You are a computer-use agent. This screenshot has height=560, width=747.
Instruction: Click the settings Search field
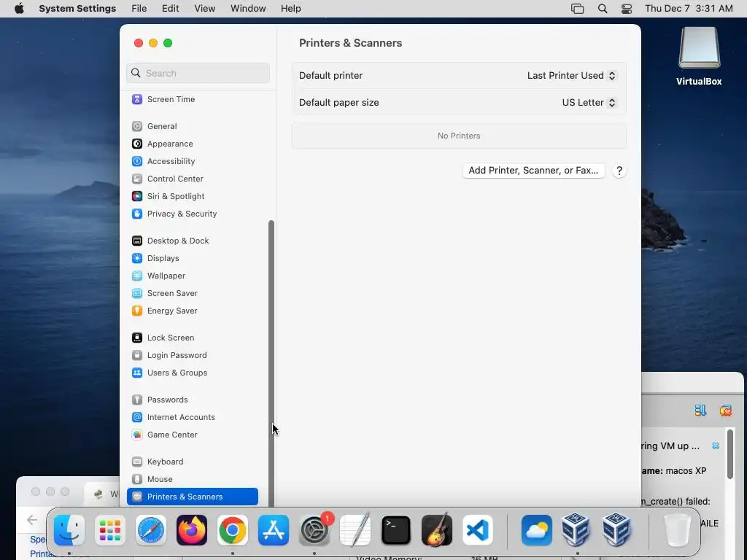click(x=198, y=73)
